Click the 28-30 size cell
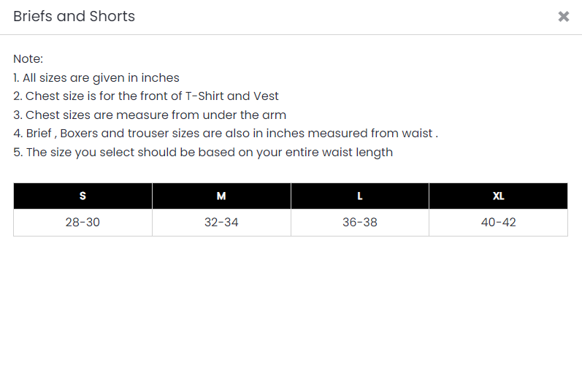The width and height of the screenshot is (582, 392). [x=83, y=223]
